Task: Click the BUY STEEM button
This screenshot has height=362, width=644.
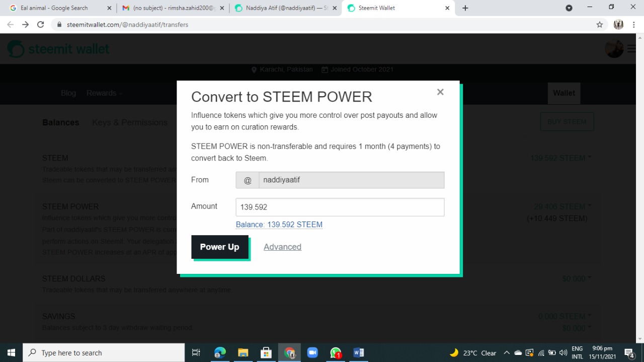Action: tap(567, 121)
